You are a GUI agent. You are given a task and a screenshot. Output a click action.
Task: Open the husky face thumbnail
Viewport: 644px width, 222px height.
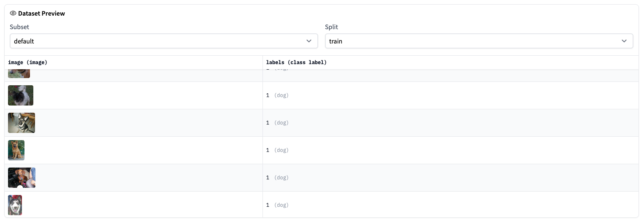[15, 205]
